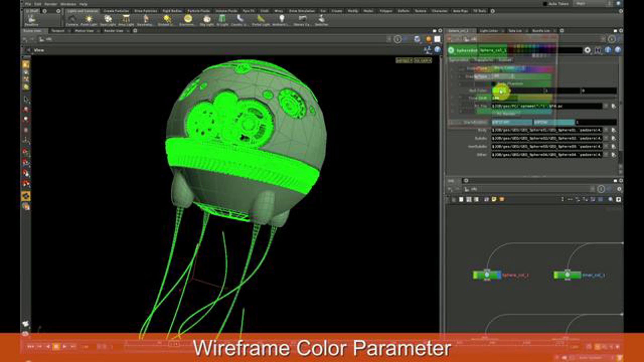Open the Windows menu
This screenshot has width=644, height=362.
click(x=68, y=4)
